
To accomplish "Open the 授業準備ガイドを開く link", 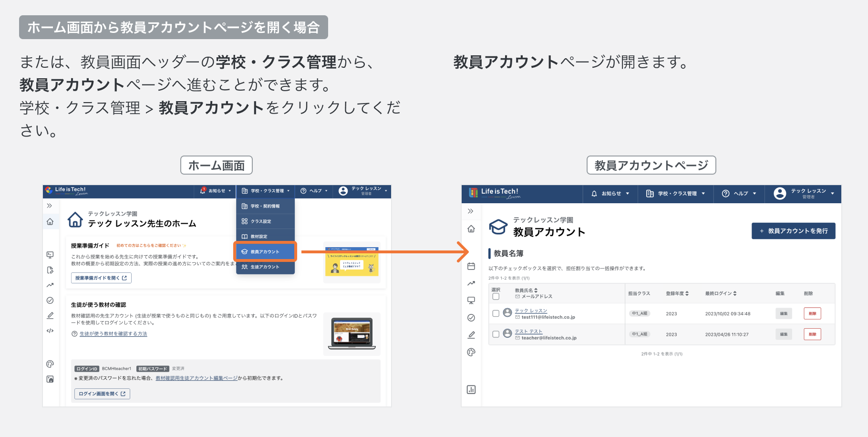I will (101, 278).
